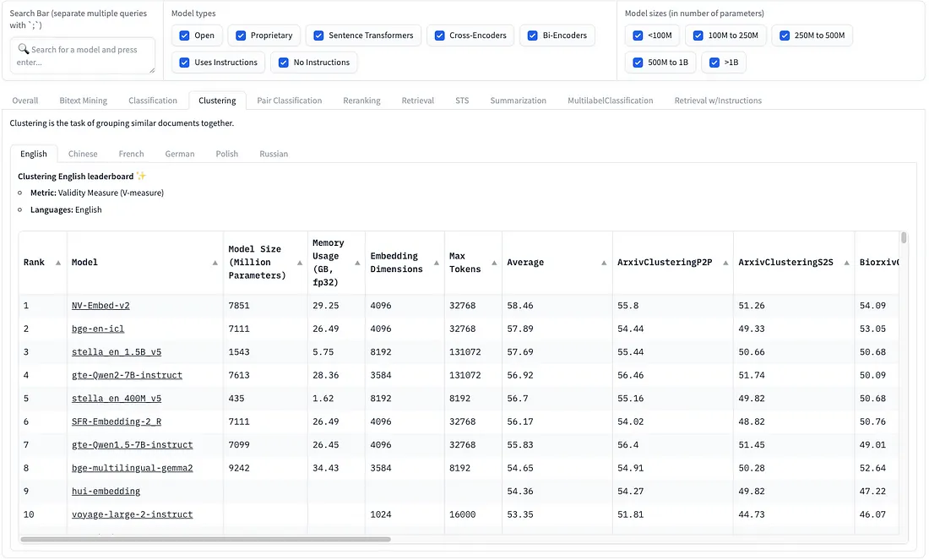Switch to Summarization tab

tap(519, 101)
